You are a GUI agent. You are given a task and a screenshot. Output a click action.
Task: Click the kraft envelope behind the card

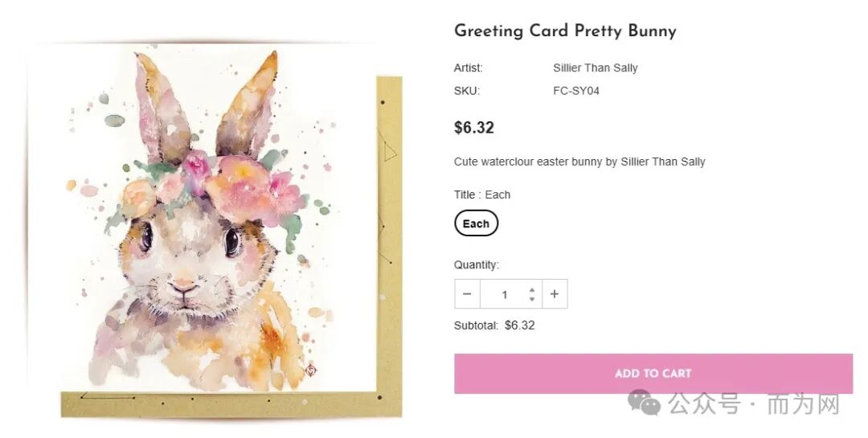tap(390, 244)
